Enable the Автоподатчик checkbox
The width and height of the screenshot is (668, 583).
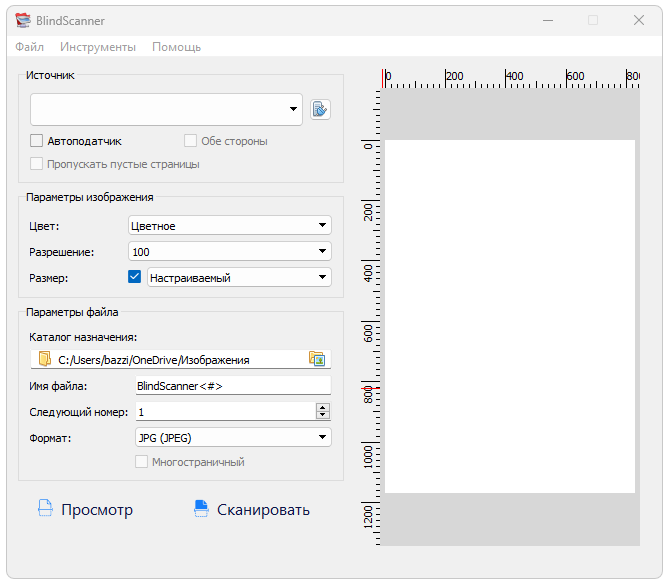tap(37, 141)
